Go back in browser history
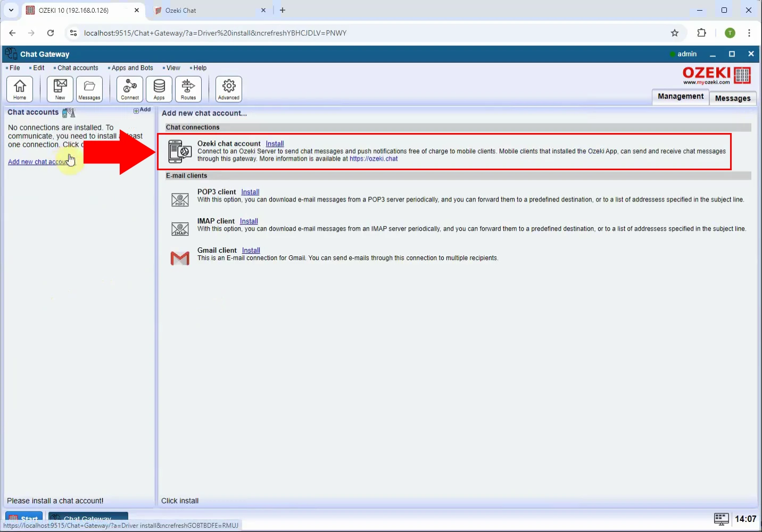 [12, 33]
